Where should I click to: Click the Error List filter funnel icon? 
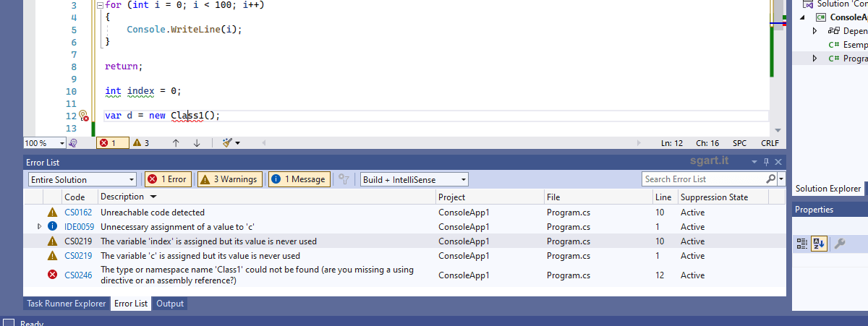pos(344,179)
